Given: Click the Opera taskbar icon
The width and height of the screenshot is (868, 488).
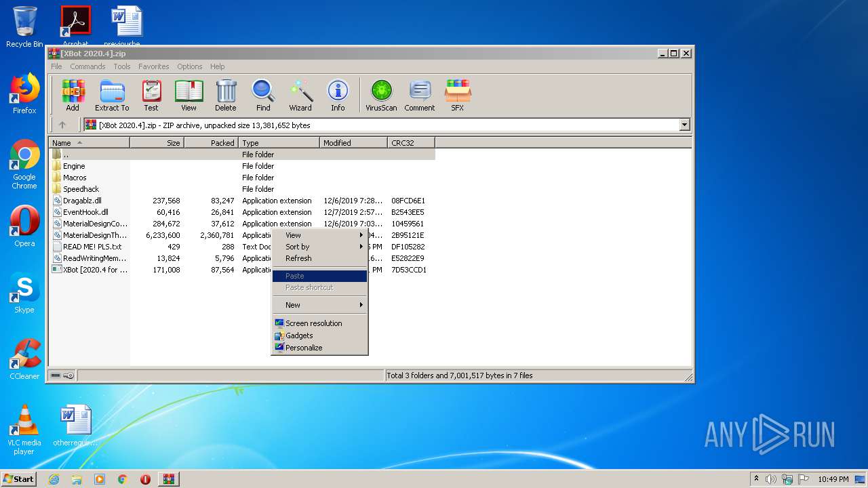Looking at the screenshot, I should (145, 479).
